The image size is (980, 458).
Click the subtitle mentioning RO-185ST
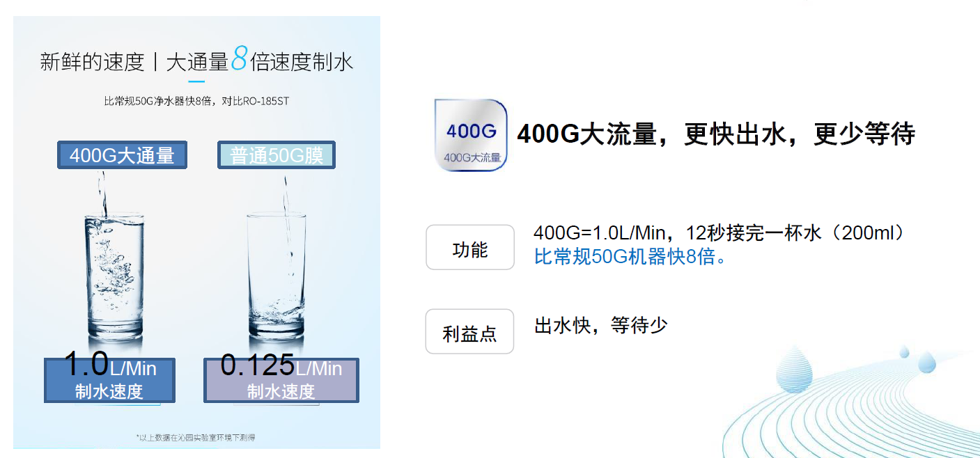click(196, 101)
